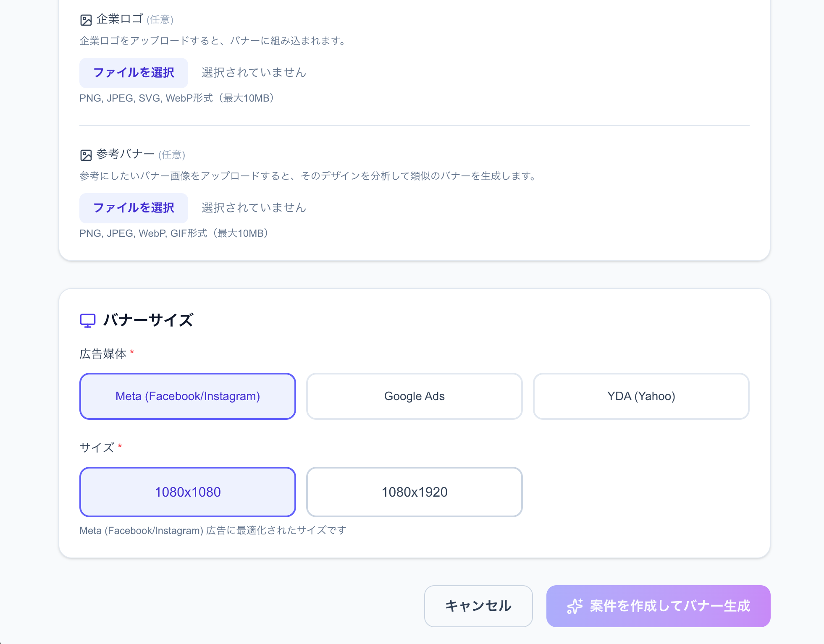Viewport: 824px width, 644px height.
Task: Switch ad platform to YDA (Yahoo)
Action: coord(641,396)
